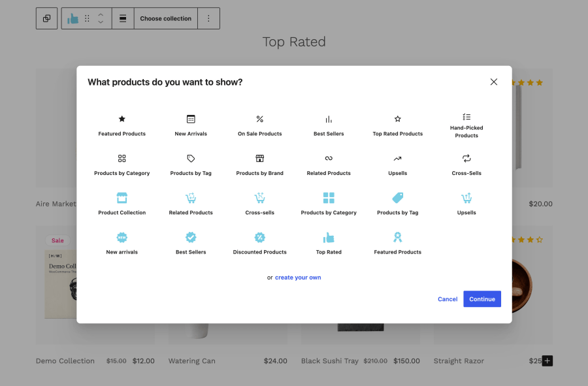Image resolution: width=588 pixels, height=386 pixels.
Task: Pick blue Featured Products ribbon icon
Action: click(397, 237)
